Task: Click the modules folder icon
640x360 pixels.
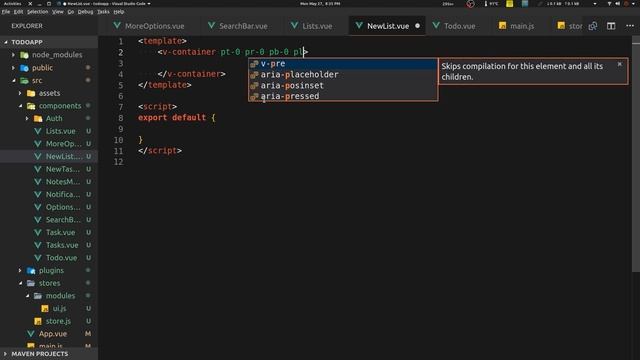Action: [x=38, y=296]
